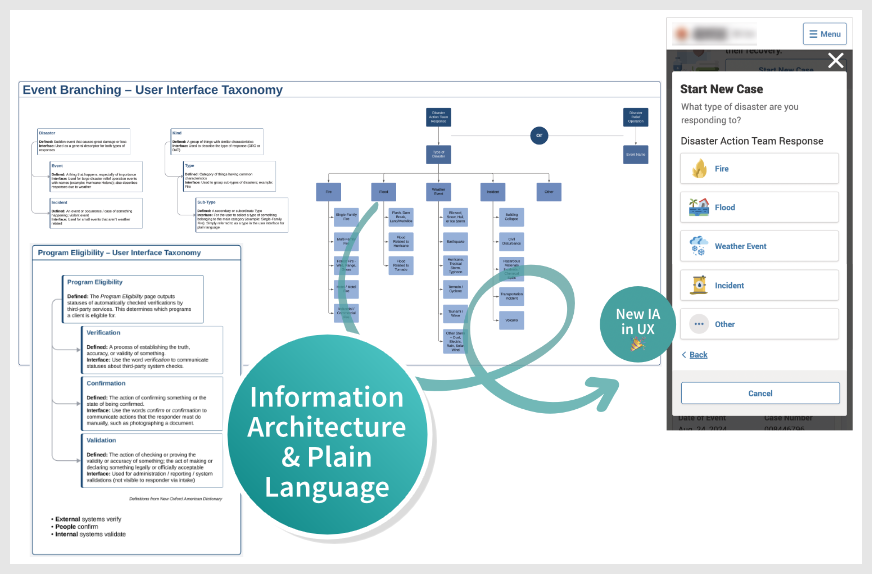
Task: Click the 'Flood' node in the flowchart
Action: [383, 192]
